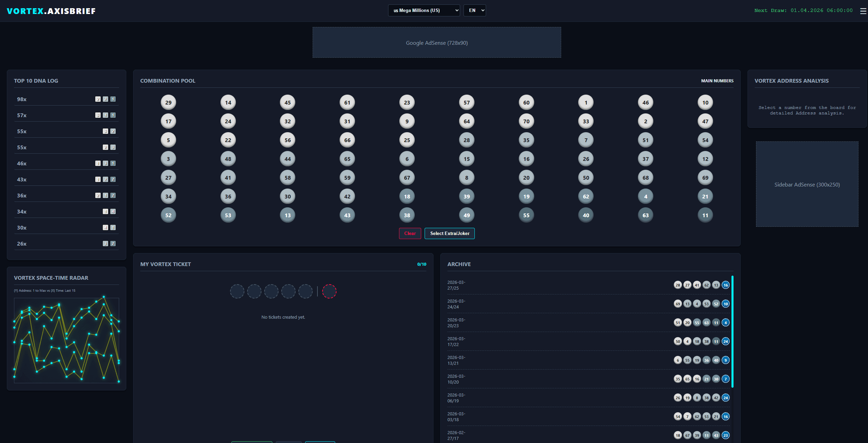Choose number 47 in the combination pool
This screenshot has width=868, height=443.
tap(705, 121)
